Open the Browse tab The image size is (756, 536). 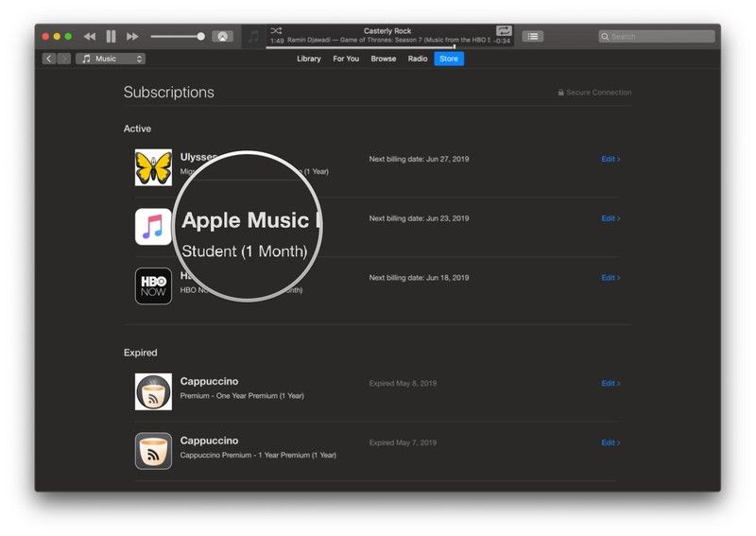coord(384,59)
